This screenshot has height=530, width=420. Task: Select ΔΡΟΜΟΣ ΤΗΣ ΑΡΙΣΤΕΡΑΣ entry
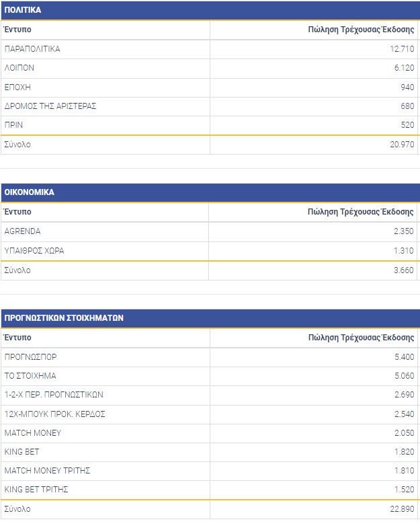click(x=50, y=106)
